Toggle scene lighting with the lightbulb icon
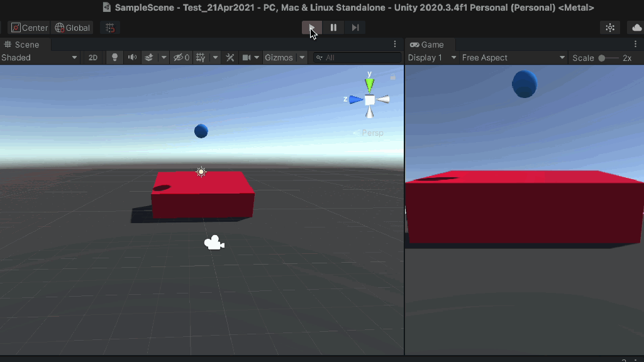 tap(114, 57)
